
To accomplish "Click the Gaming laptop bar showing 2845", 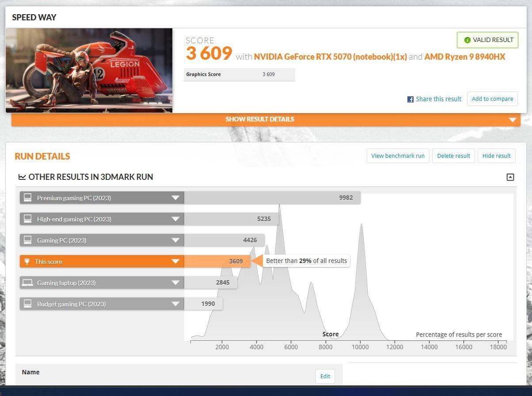I will [x=211, y=282].
